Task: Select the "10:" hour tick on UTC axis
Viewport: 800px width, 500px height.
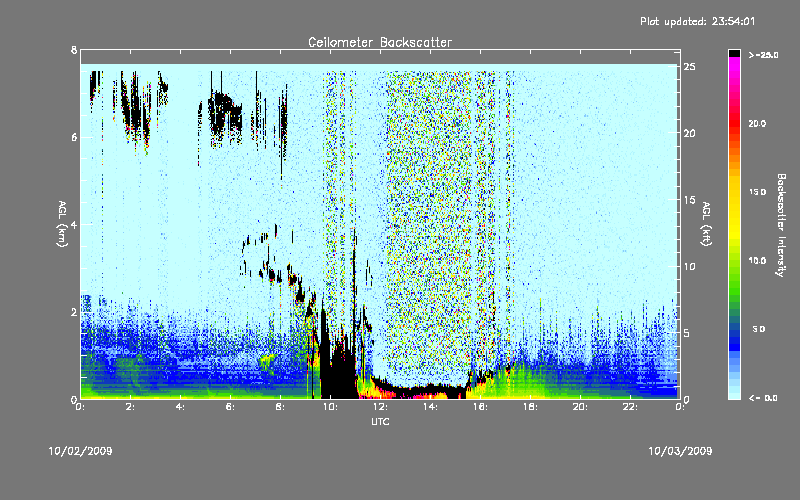Action: (x=331, y=407)
